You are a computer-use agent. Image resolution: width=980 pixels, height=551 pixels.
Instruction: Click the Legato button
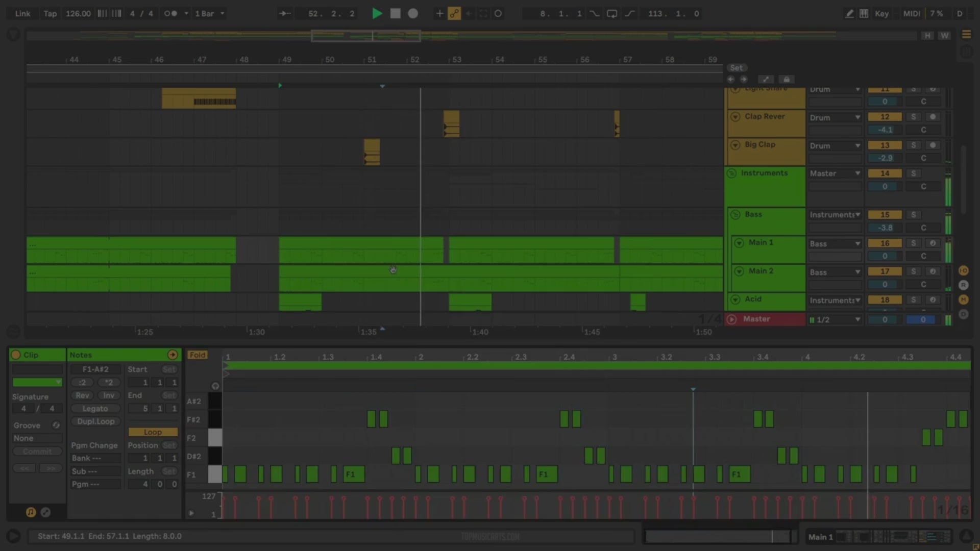coord(95,409)
